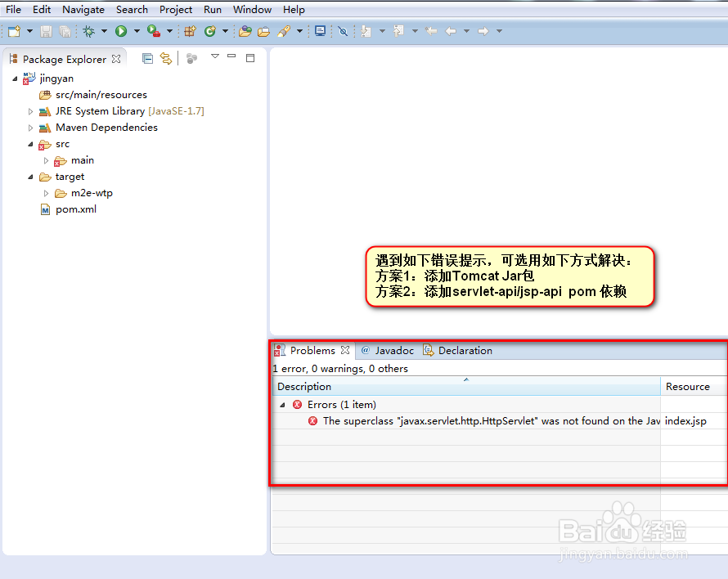Open the Forward history dropdown arrow
The image size is (728, 579).
click(x=500, y=31)
